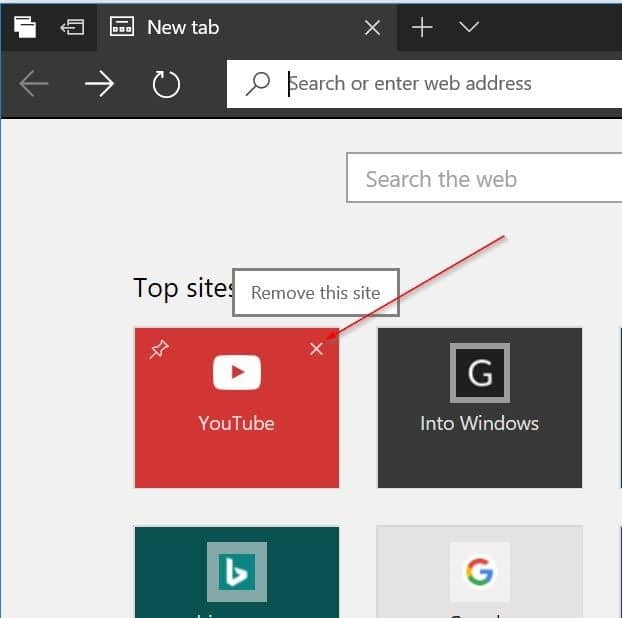Refresh the page
This screenshot has height=618, width=622.
pyautogui.click(x=166, y=84)
